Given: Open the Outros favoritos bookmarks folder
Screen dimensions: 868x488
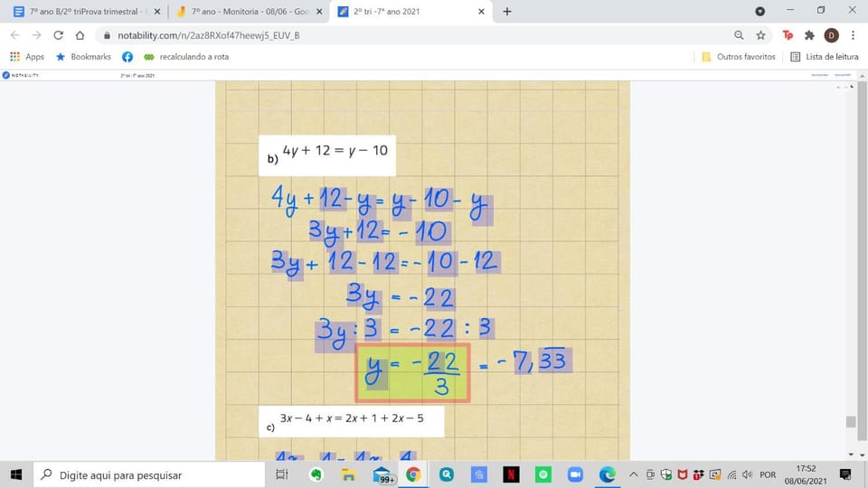Looking at the screenshot, I should pyautogui.click(x=739, y=56).
